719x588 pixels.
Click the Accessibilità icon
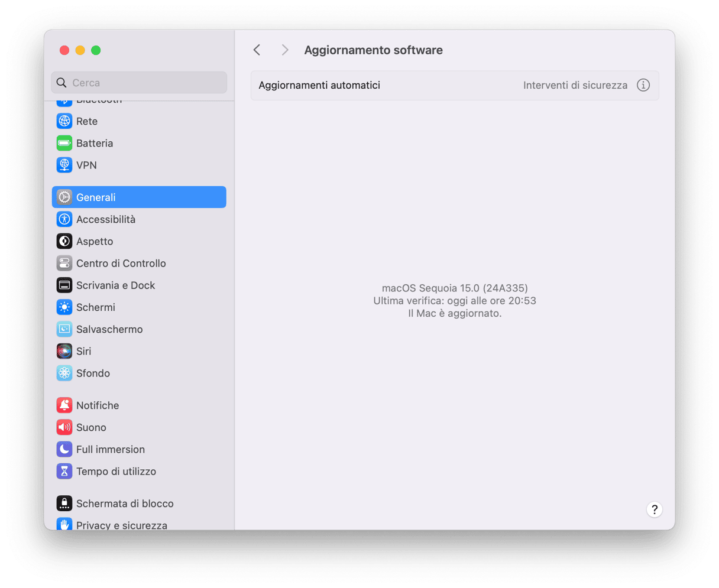click(64, 219)
